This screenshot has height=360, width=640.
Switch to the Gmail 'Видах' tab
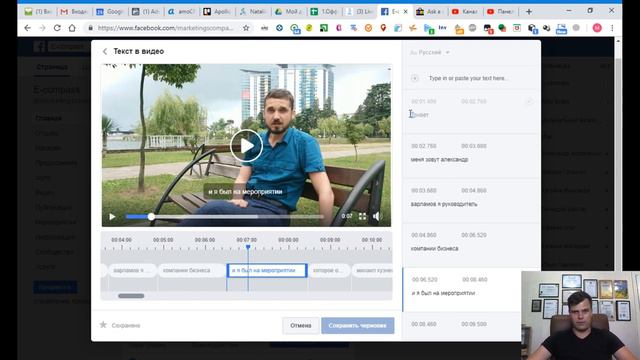click(74, 12)
